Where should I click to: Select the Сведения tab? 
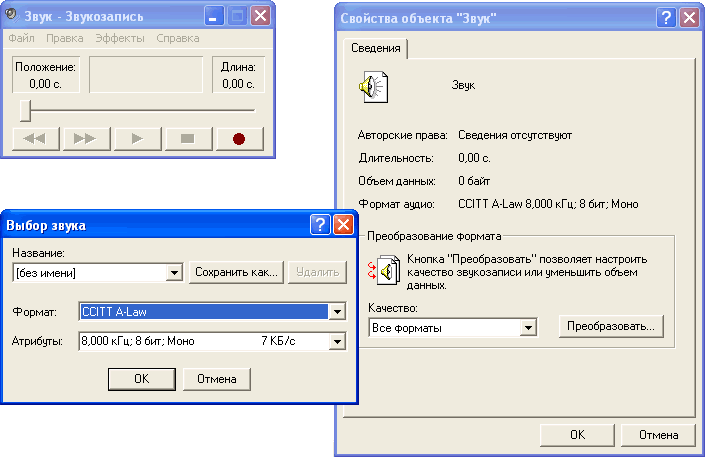(377, 48)
